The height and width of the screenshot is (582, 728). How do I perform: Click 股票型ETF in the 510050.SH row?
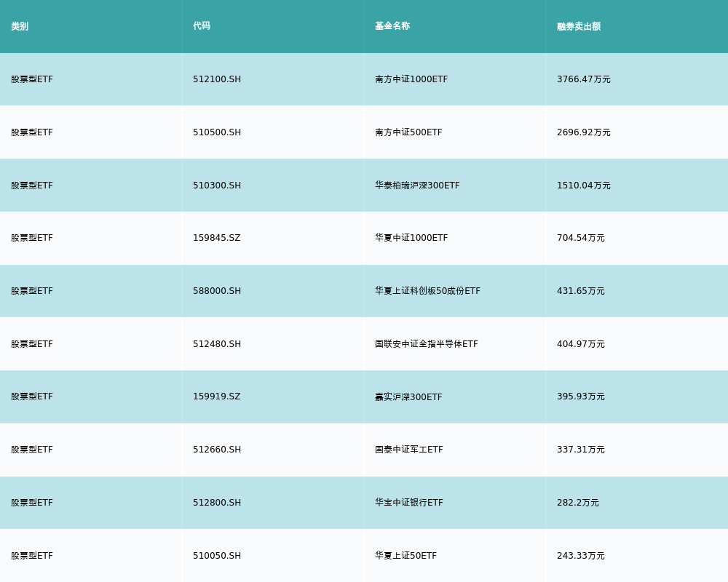pos(32,556)
